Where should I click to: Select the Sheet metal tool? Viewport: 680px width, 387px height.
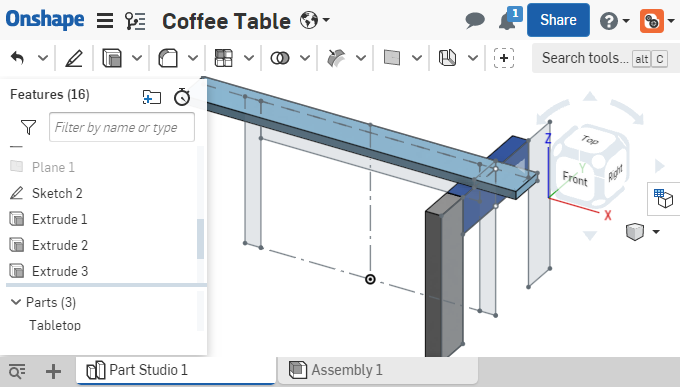pos(448,58)
